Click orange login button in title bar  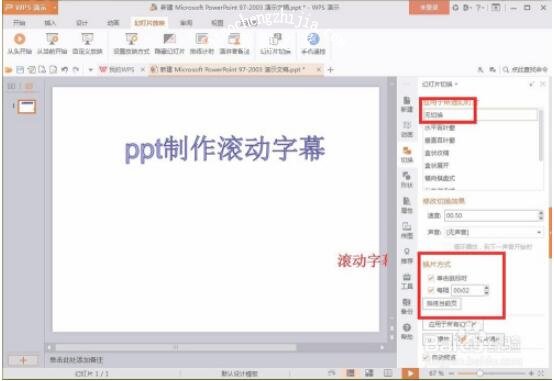coord(429,7)
